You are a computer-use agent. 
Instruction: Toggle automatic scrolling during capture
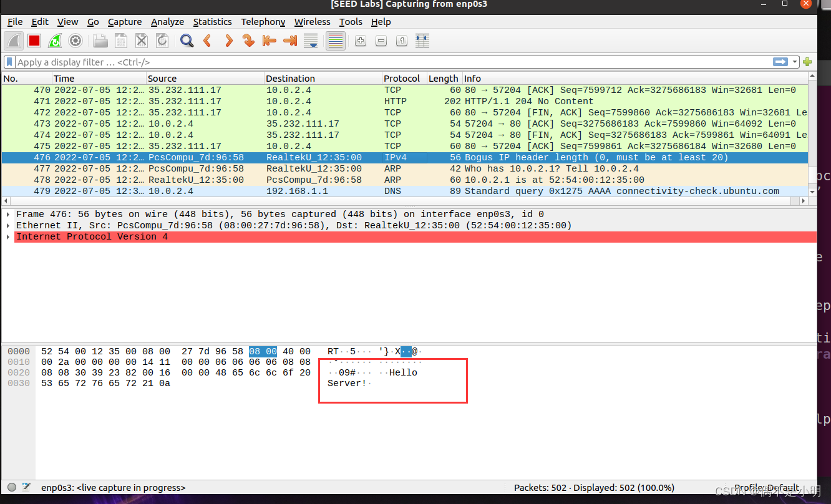click(x=311, y=40)
